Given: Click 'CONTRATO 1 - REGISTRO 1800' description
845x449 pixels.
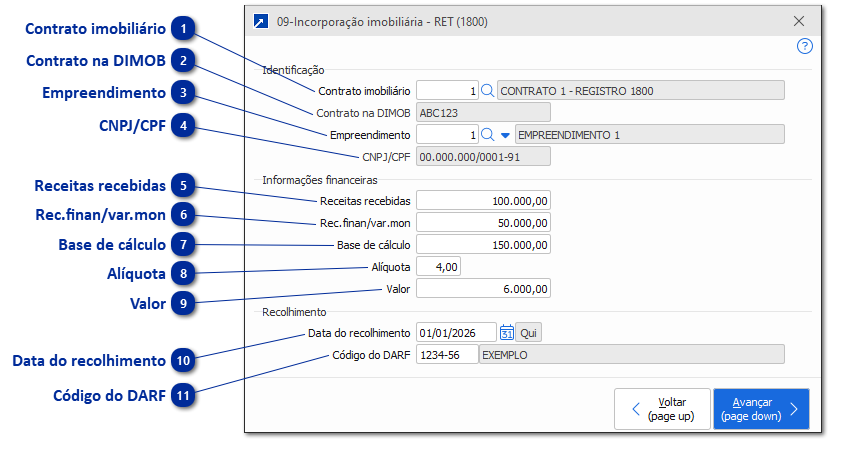Looking at the screenshot, I should click(641, 91).
